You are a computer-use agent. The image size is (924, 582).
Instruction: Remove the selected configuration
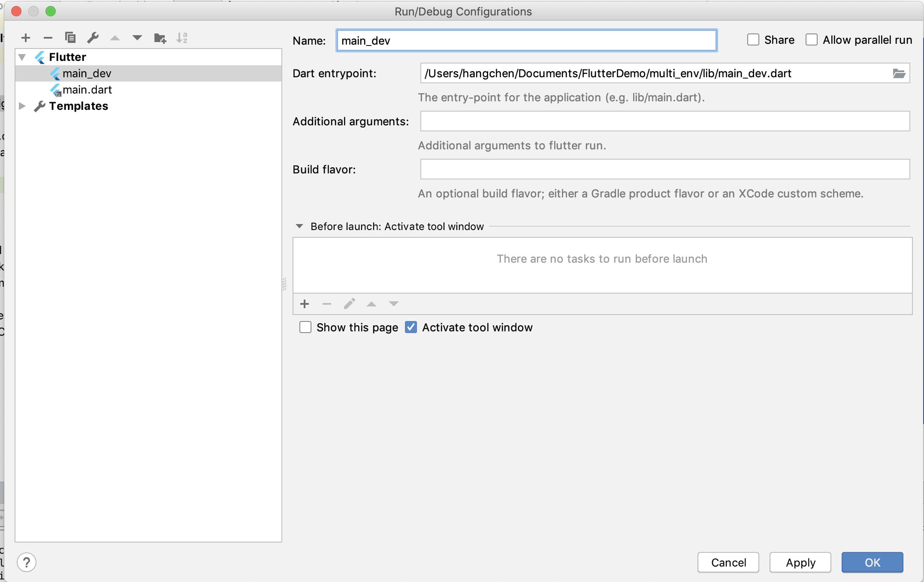point(48,38)
